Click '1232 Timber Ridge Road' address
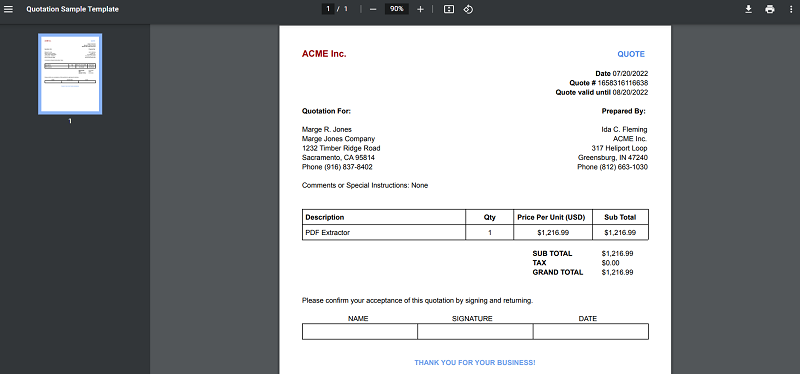 click(341, 148)
